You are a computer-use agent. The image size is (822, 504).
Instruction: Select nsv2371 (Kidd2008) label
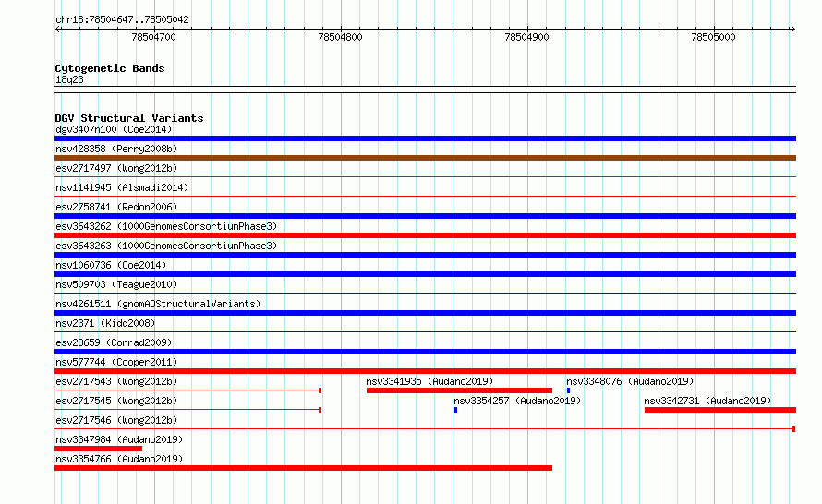pyautogui.click(x=105, y=323)
